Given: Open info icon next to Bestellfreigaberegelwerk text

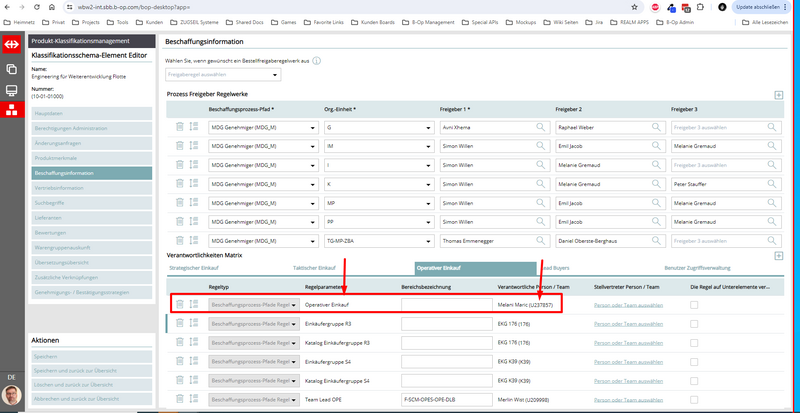Looking at the screenshot, I should tap(316, 60).
